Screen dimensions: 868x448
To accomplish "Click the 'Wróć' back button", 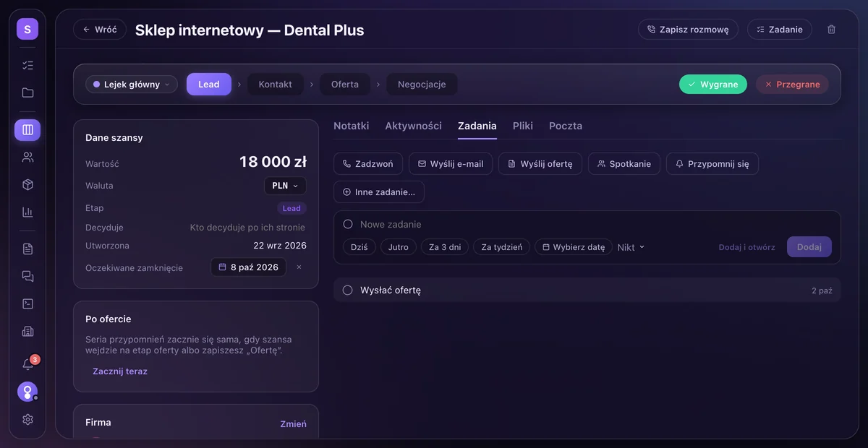I will tap(100, 30).
